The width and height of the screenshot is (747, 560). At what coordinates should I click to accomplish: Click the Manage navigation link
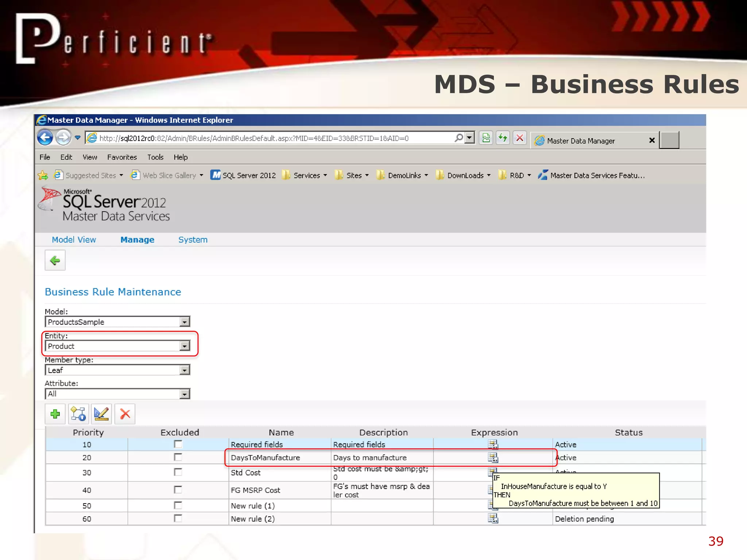click(x=137, y=240)
